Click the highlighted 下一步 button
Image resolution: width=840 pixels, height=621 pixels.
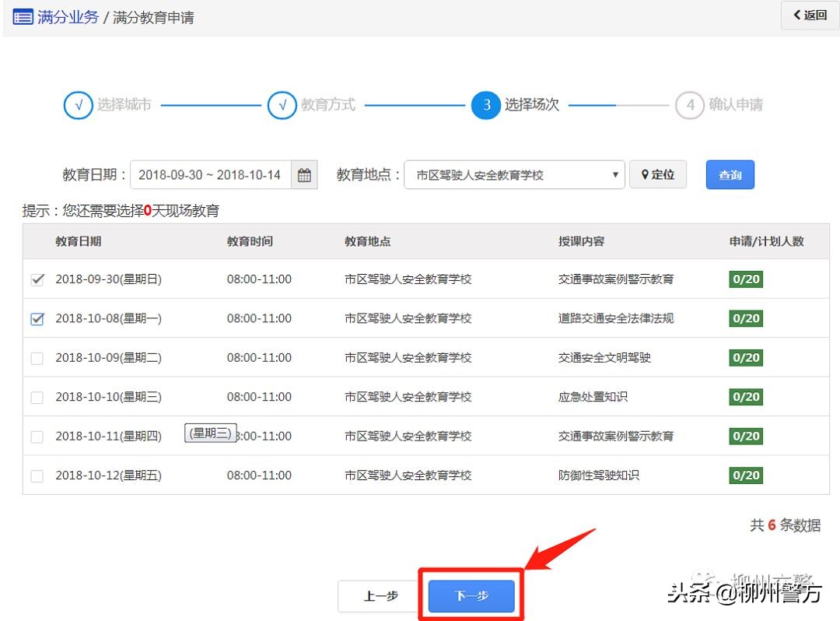pos(471,595)
